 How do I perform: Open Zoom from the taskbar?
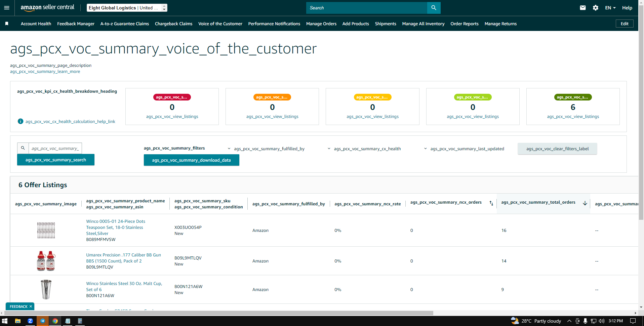click(x=30, y=321)
